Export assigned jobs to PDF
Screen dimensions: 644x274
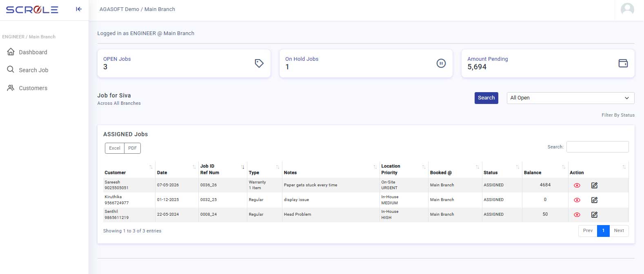click(132, 148)
